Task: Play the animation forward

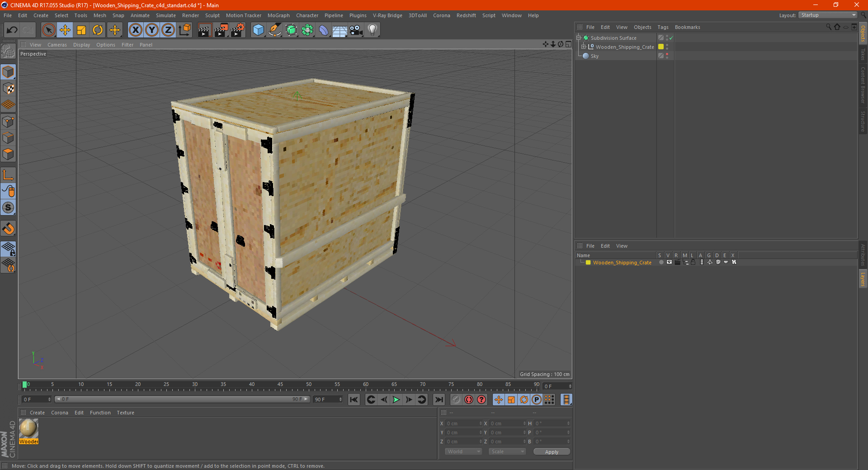Action: point(396,399)
